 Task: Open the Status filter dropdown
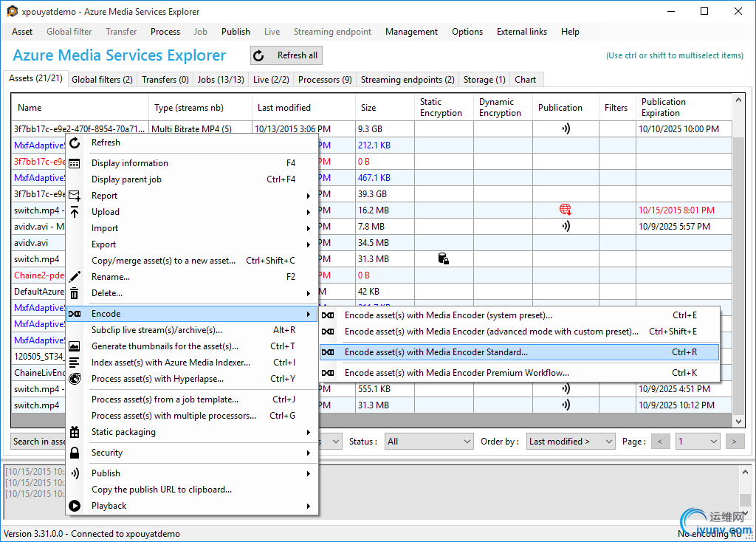429,442
